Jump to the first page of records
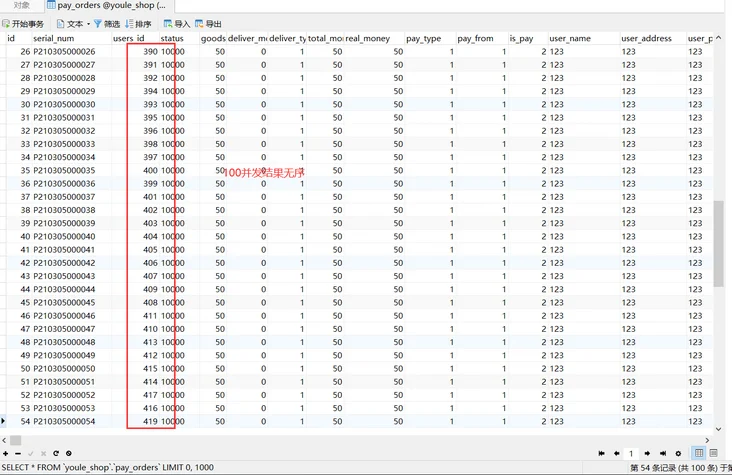The height and width of the screenshot is (475, 732). coord(601,454)
